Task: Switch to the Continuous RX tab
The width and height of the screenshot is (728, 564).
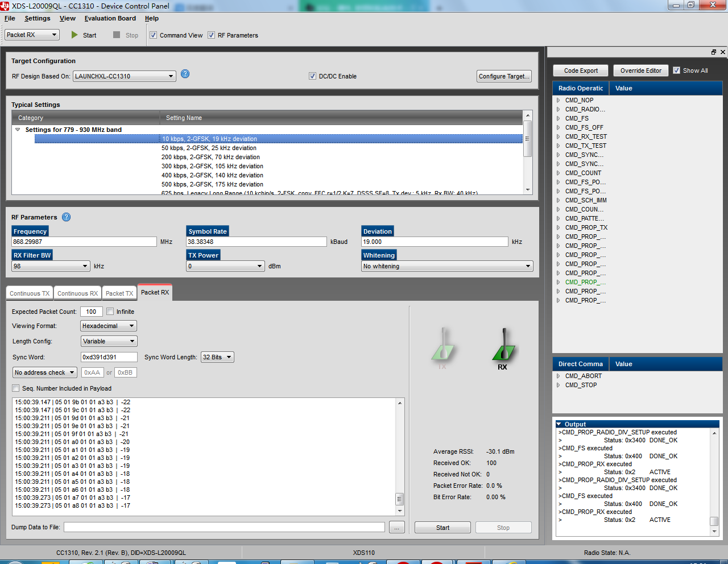Action: pyautogui.click(x=77, y=293)
